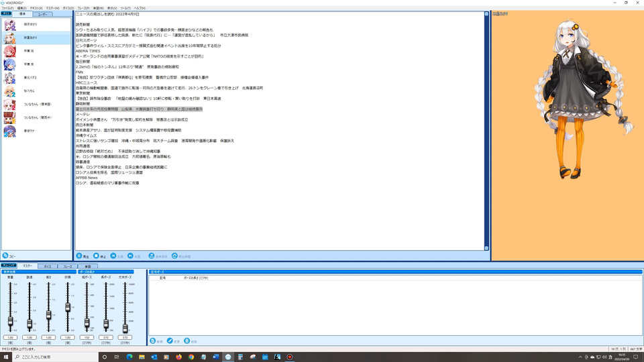
Task: Switch to フレーズ tuning tab
Action: pos(68,266)
